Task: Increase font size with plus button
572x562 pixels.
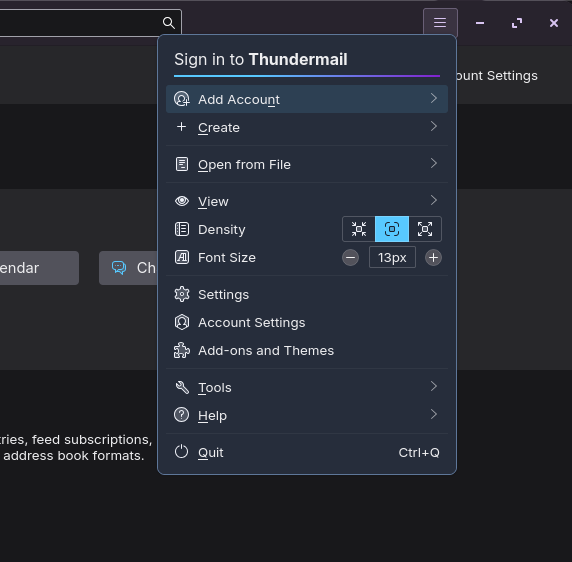Action: tap(433, 257)
